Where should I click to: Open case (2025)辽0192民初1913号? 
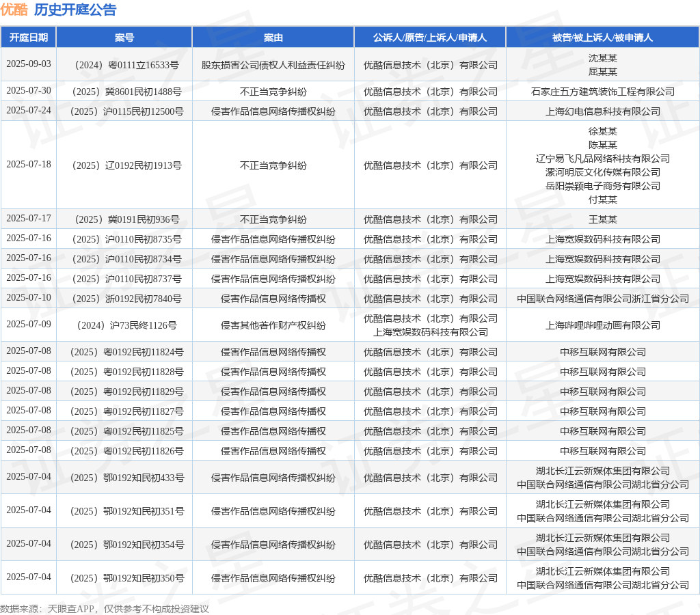tap(124, 165)
